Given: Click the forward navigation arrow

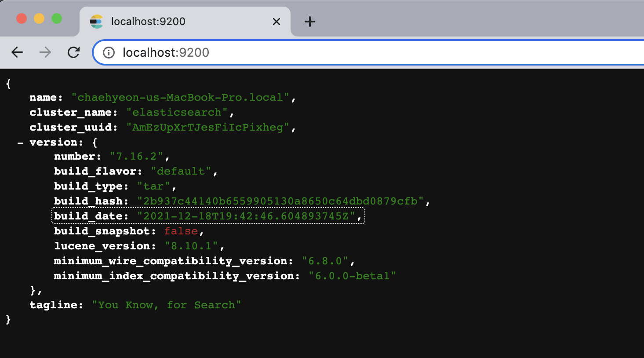Looking at the screenshot, I should (x=44, y=52).
